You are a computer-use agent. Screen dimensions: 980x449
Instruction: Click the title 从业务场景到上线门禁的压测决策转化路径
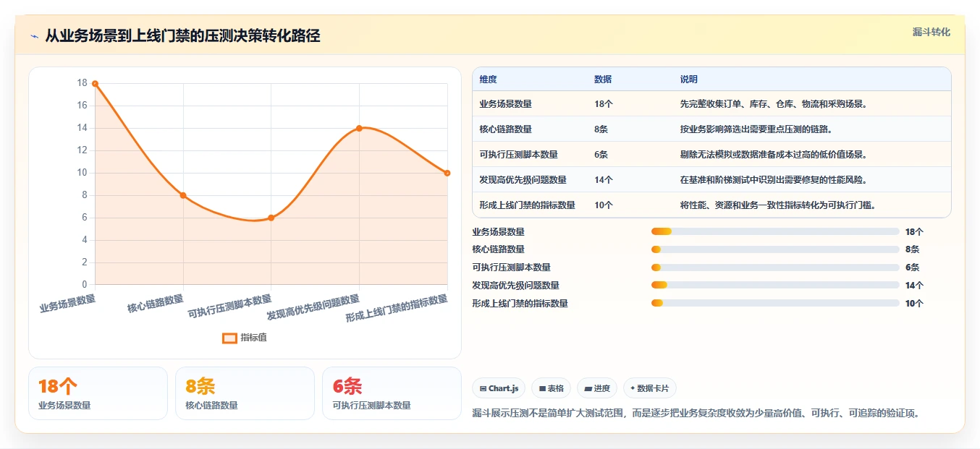point(182,36)
